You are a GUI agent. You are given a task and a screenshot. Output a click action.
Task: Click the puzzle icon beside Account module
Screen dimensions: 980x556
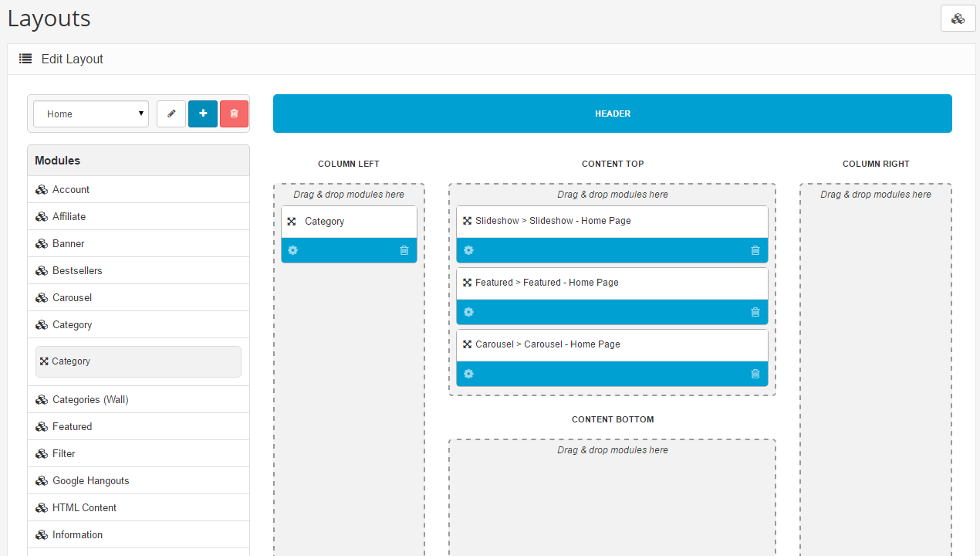[x=41, y=189]
